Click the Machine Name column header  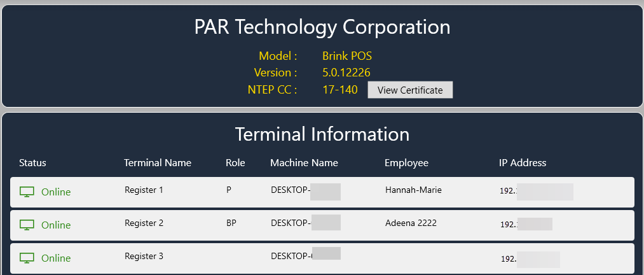click(304, 163)
